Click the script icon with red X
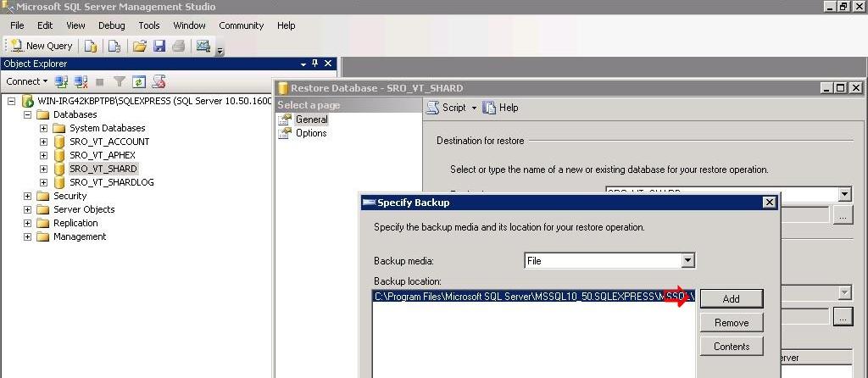Viewport: 868px width, 378px height. click(159, 82)
